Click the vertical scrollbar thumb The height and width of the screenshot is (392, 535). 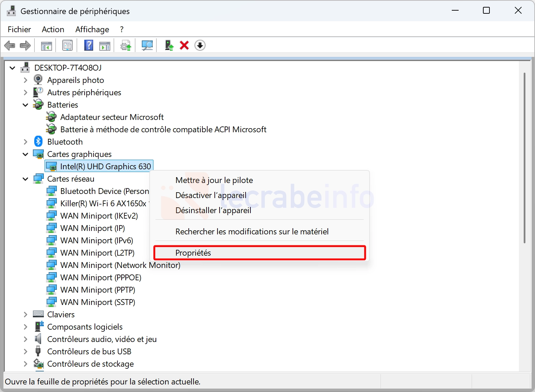(524, 158)
